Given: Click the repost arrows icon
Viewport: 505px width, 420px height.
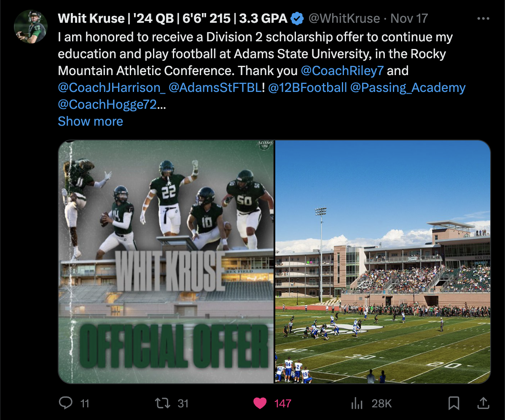Looking at the screenshot, I should [x=163, y=403].
